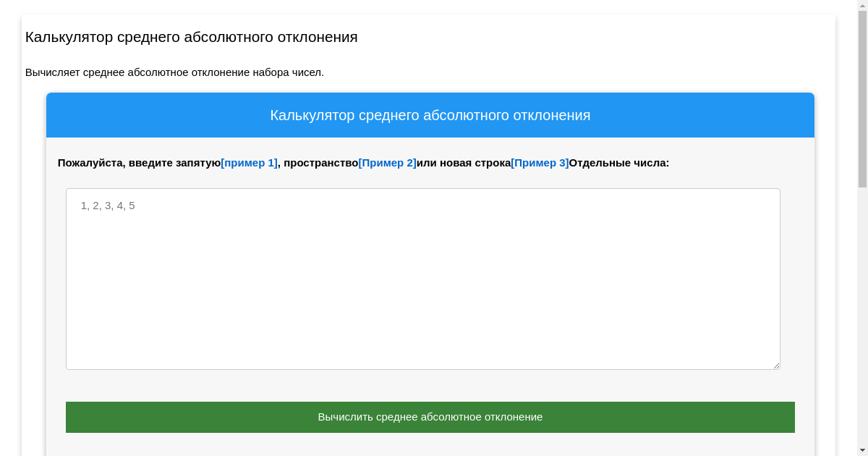Image resolution: width=868 pixels, height=456 pixels.
Task: Click the phrase 'Отдельные числа:' label
Action: pyautogui.click(x=618, y=163)
